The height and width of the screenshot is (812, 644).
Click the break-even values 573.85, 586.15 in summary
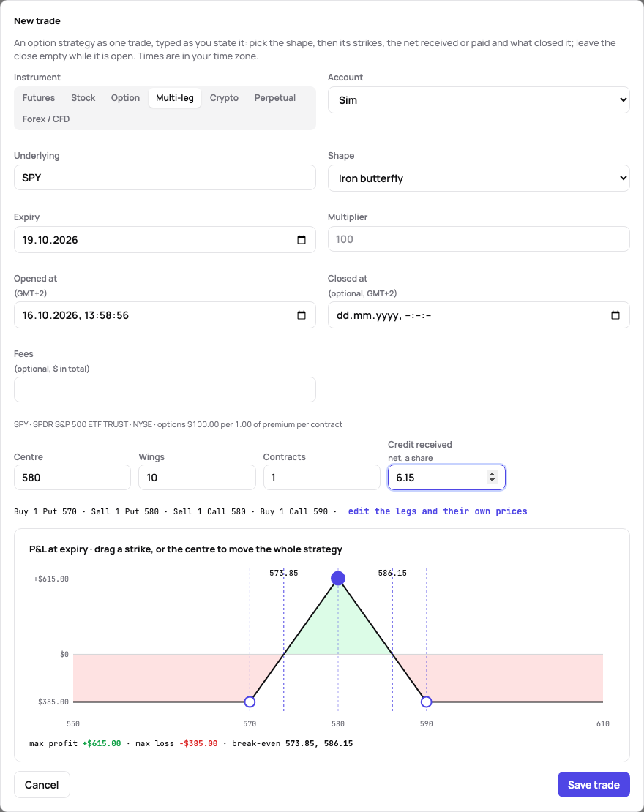[x=319, y=744]
